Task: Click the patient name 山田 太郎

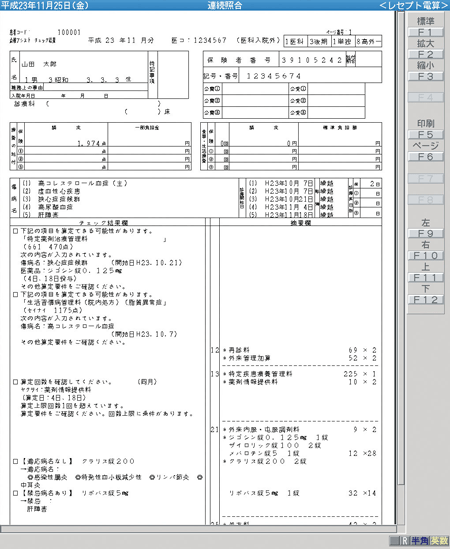Action: coord(39,64)
